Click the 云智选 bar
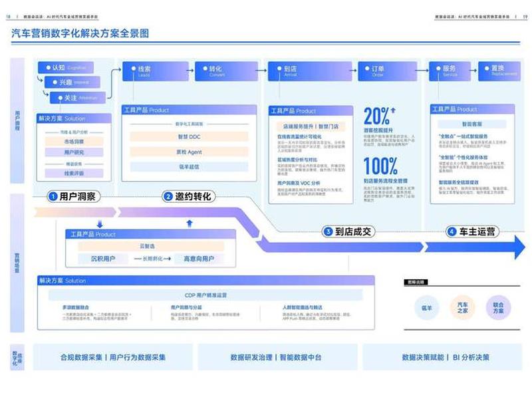The image size is (532, 399). coord(151,246)
